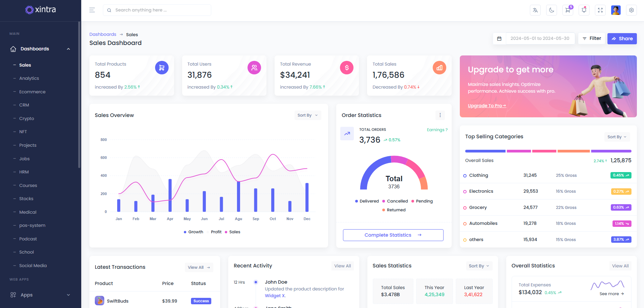Expand the Apps menu chevron

pyautogui.click(x=68, y=295)
